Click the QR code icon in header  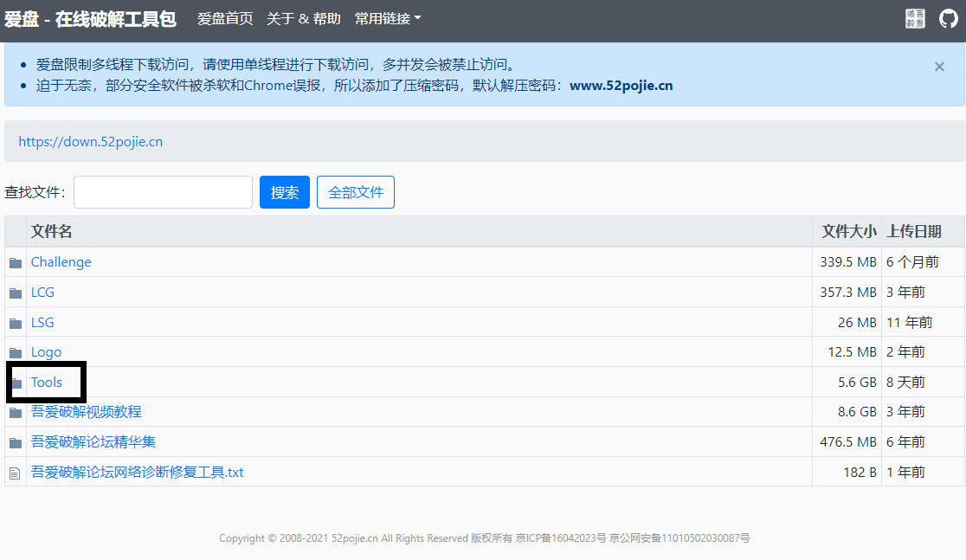pos(915,18)
